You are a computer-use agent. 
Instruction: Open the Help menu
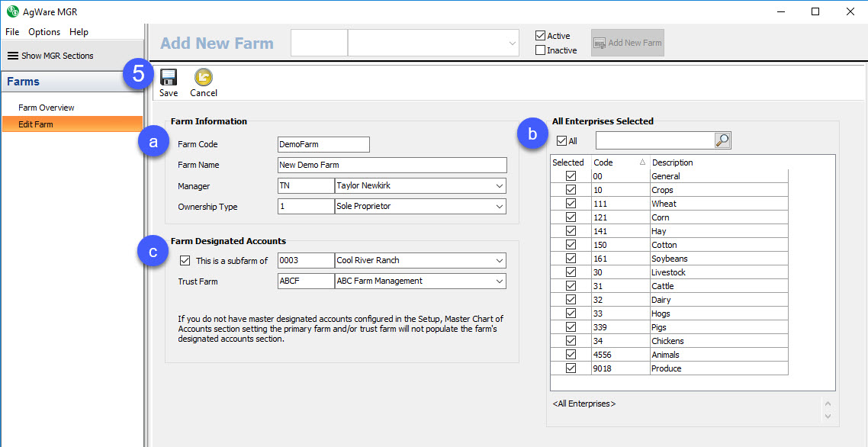coord(79,32)
